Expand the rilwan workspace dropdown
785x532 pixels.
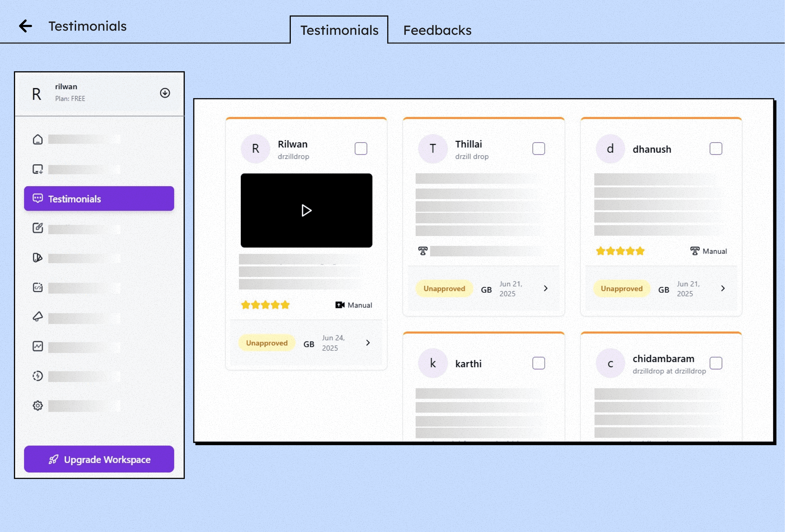pos(165,93)
